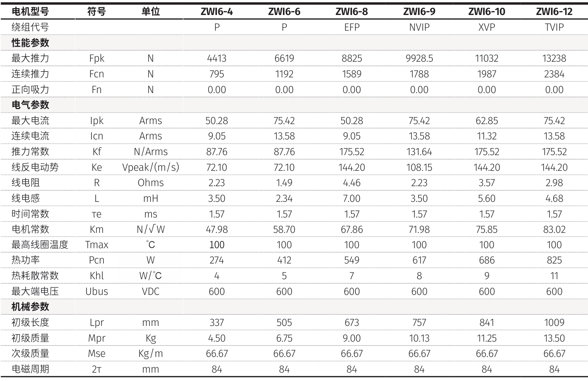The width and height of the screenshot is (588, 381).
Task: Click the 电气参数 section heading
Action: tap(30, 105)
